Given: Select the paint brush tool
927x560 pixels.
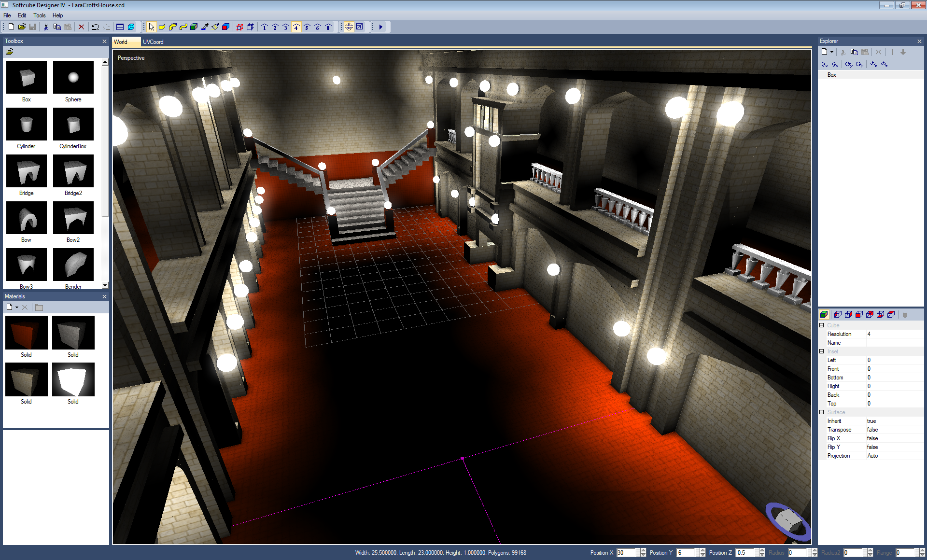Looking at the screenshot, I should (215, 27).
